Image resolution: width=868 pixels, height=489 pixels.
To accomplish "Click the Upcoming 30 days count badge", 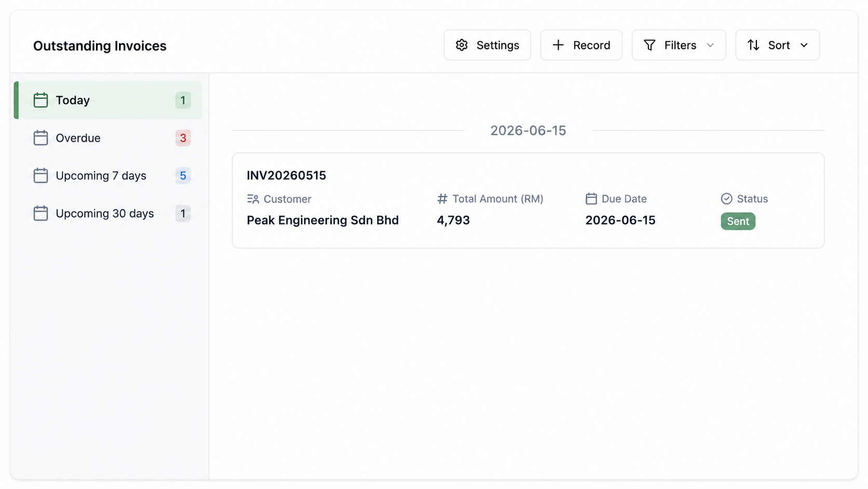I will 183,214.
